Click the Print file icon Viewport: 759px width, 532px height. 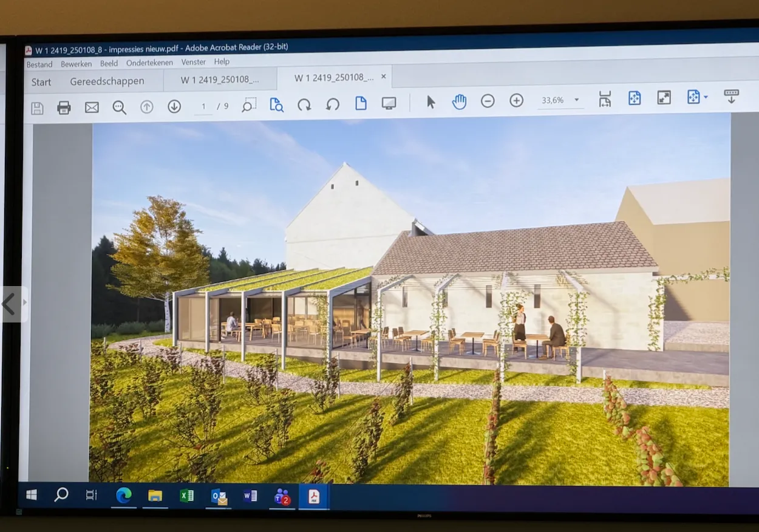pyautogui.click(x=64, y=107)
